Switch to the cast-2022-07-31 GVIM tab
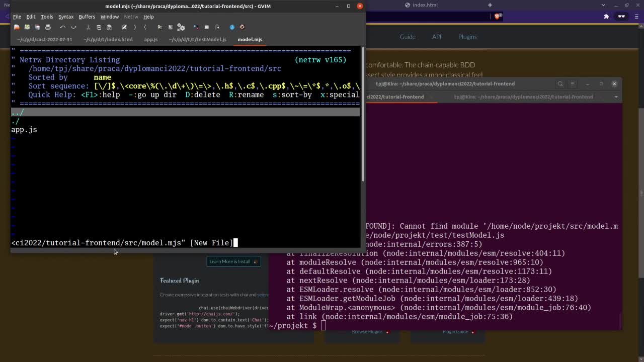644x362 pixels. click(44, 39)
